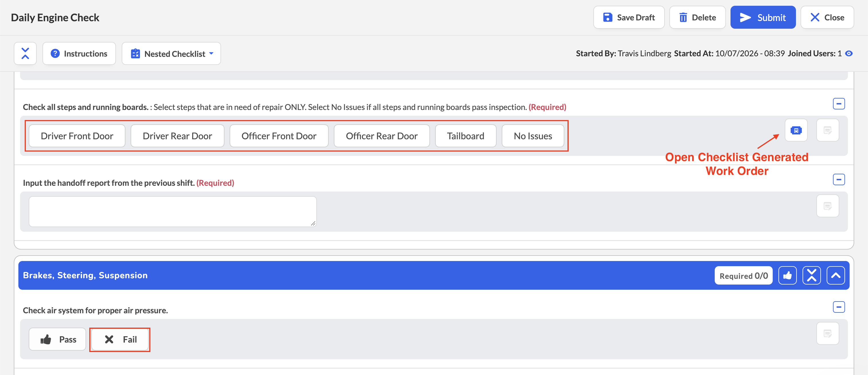The image size is (868, 375).
Task: Click the Started By Travis Lindberg text
Action: click(x=624, y=53)
